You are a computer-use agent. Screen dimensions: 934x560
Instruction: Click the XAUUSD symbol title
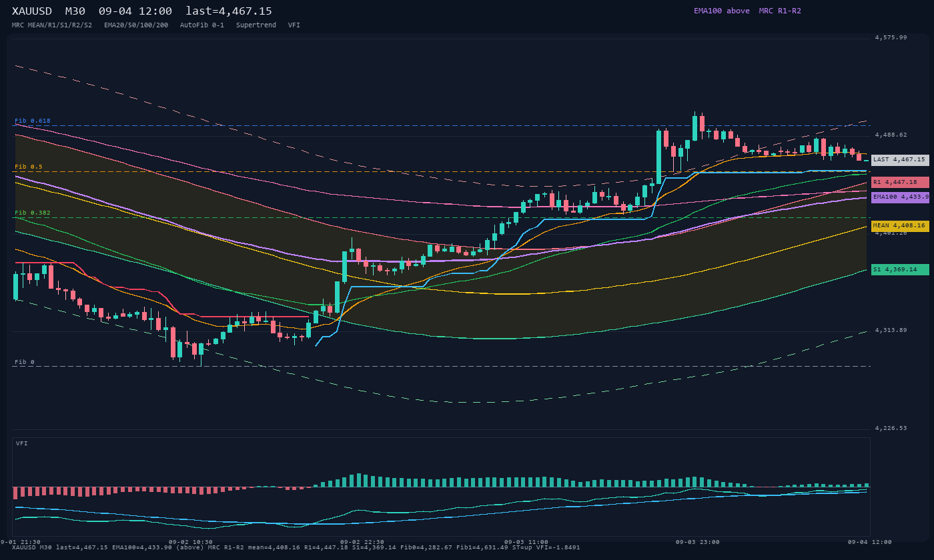[32, 11]
